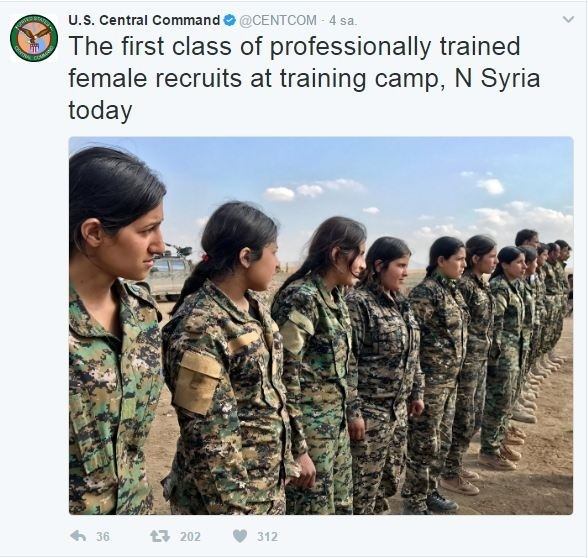Click the retweet count 202
Image resolution: width=588 pixels, height=558 pixels.
pyautogui.click(x=190, y=537)
